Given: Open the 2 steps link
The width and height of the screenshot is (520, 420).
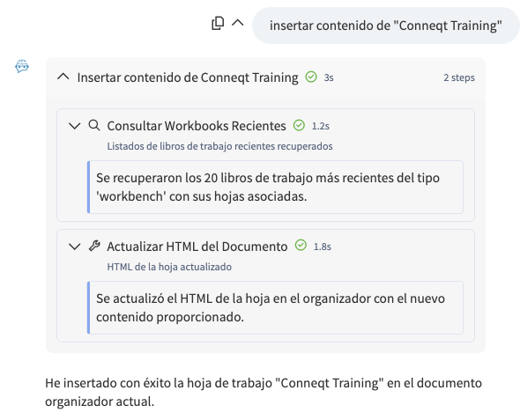Looking at the screenshot, I should 459,77.
